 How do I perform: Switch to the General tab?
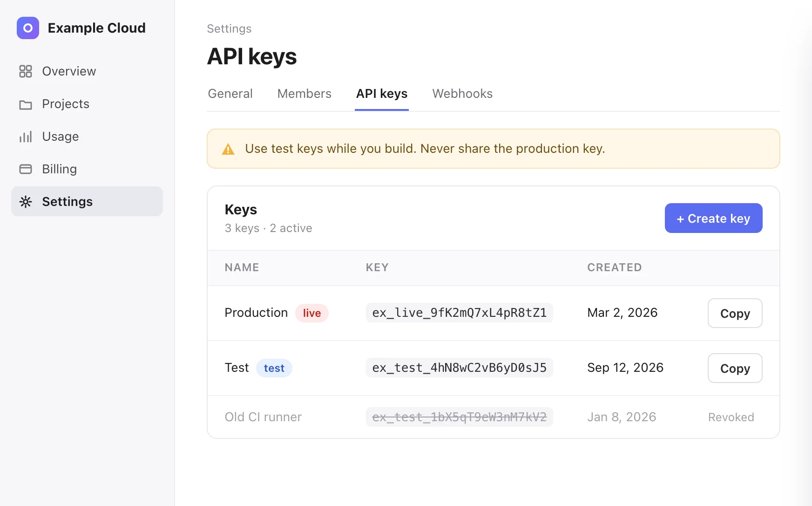click(x=230, y=94)
